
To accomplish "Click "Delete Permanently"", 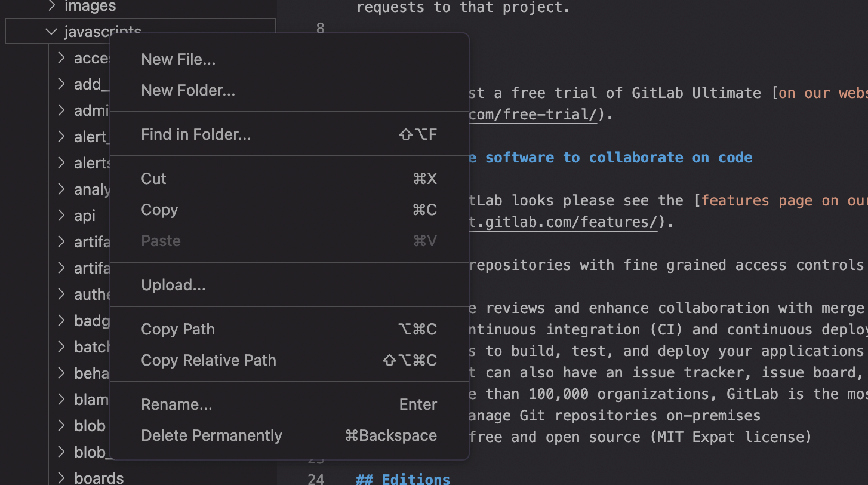I will [211, 435].
